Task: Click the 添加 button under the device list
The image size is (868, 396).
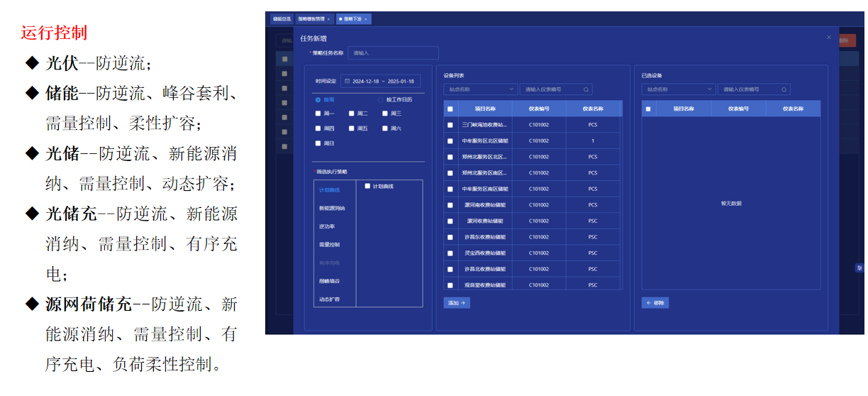Action: [457, 302]
